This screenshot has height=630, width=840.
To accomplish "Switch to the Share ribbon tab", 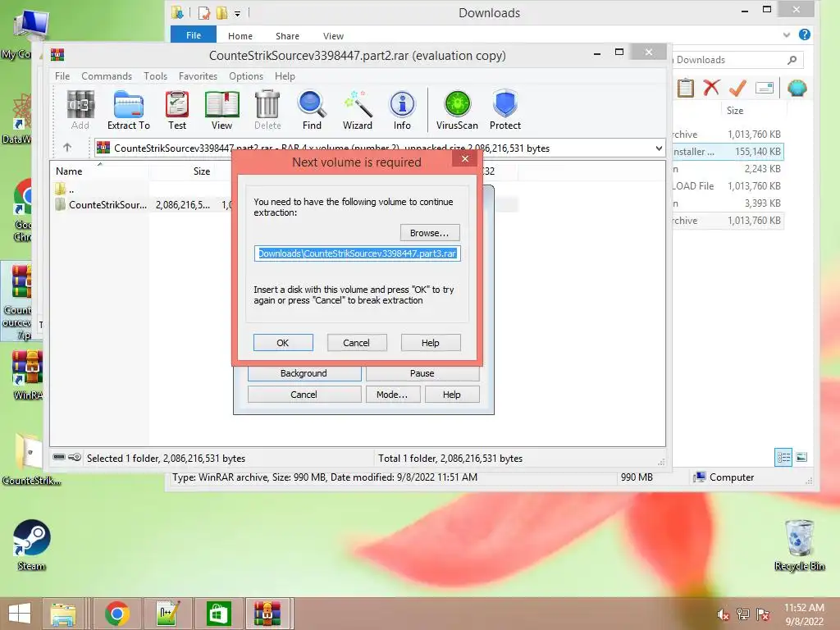I will pyautogui.click(x=287, y=36).
